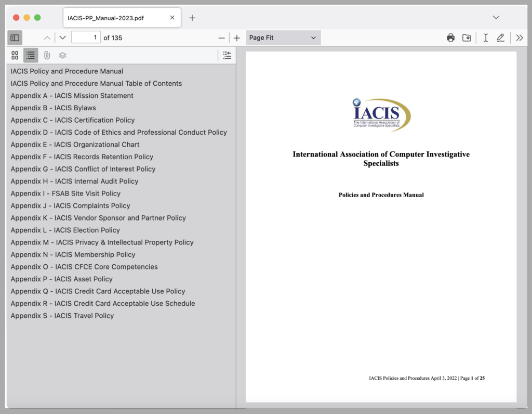Show attachments panel
The height and width of the screenshot is (414, 532).
click(x=47, y=55)
